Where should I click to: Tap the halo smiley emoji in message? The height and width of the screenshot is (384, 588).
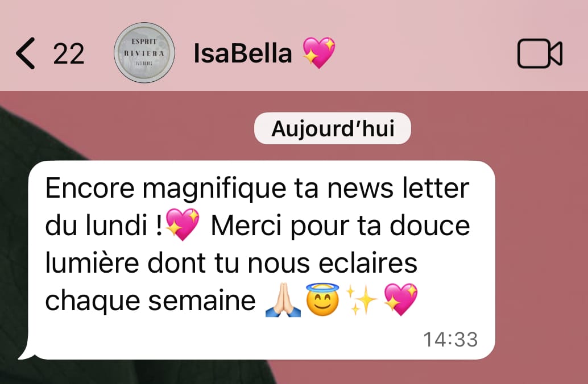click(322, 300)
